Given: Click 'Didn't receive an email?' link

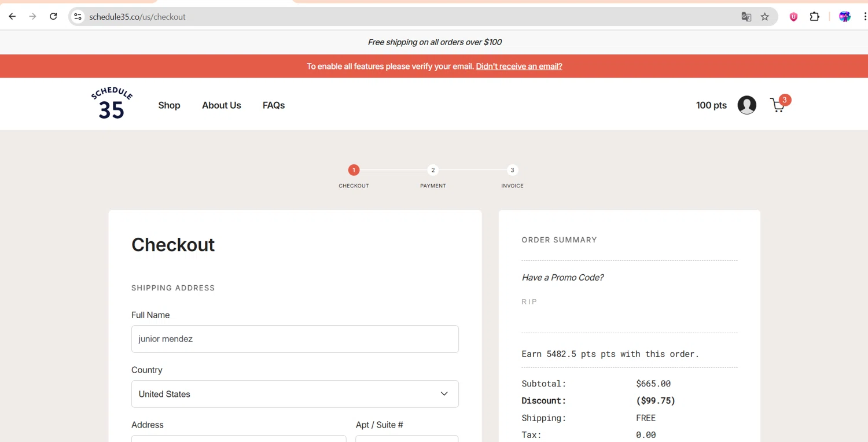Looking at the screenshot, I should (519, 67).
